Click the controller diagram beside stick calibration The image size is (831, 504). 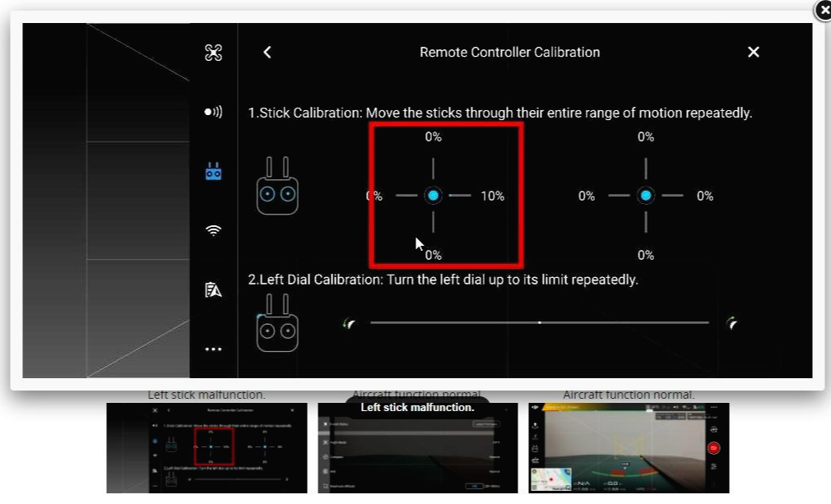[277, 185]
